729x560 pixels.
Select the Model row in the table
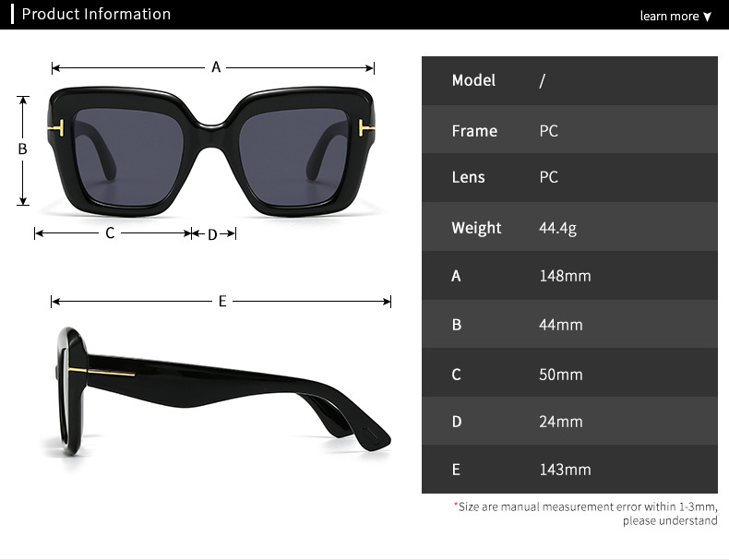[569, 81]
